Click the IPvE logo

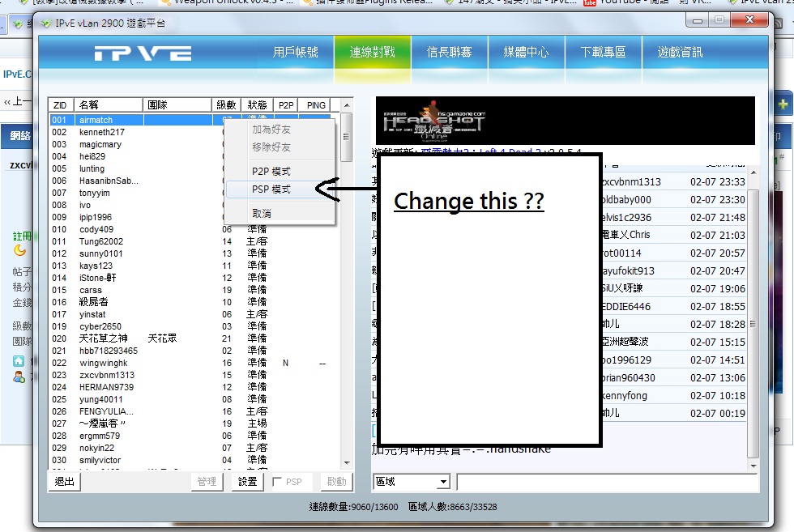click(x=143, y=53)
